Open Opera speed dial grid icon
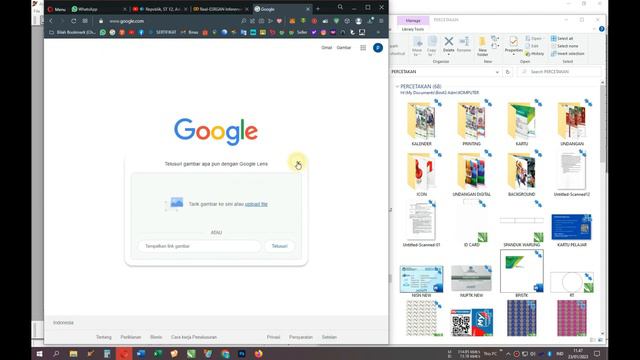The width and height of the screenshot is (640, 360). coord(85,21)
